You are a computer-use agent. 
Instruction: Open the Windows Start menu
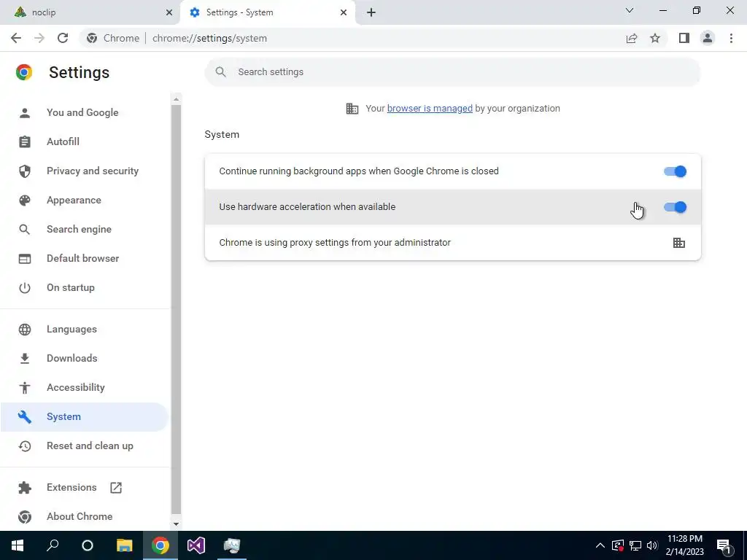point(18,545)
